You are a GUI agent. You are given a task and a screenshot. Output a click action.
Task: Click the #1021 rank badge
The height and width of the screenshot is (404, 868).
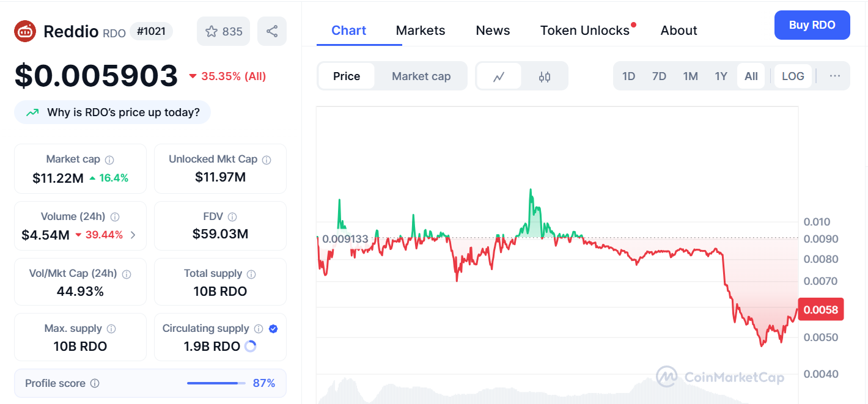[x=151, y=31]
